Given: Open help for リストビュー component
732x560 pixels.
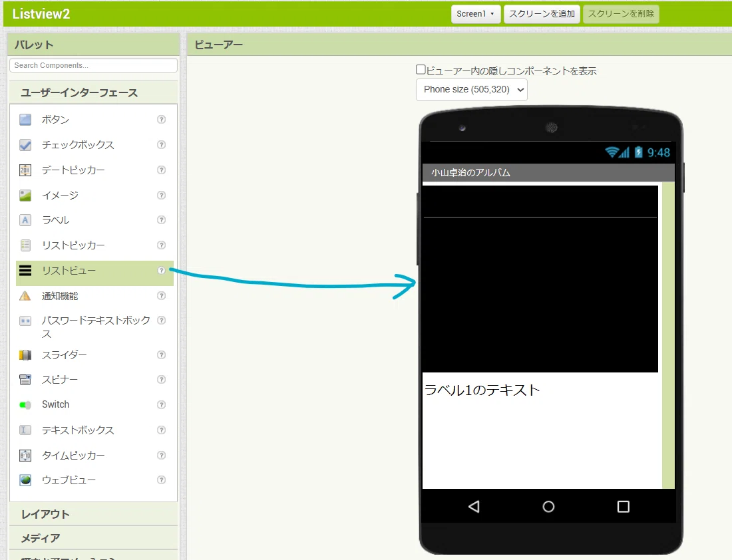Looking at the screenshot, I should 162,270.
